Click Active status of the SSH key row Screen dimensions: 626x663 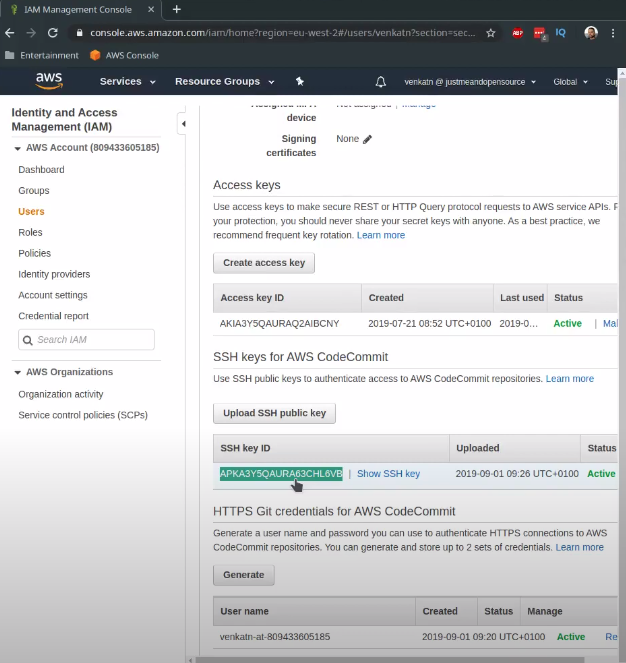601,474
